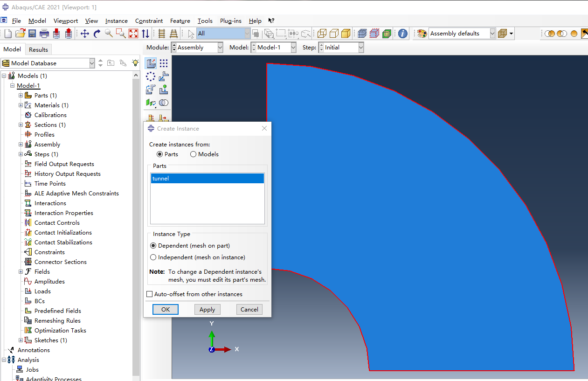The width and height of the screenshot is (588, 381).
Task: Click Cancel in Create Instance dialog
Action: [x=249, y=309]
